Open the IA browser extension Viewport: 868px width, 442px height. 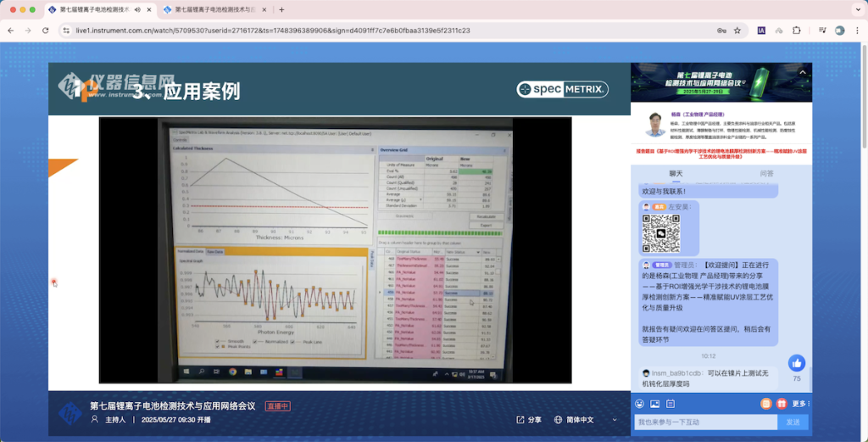pos(762,31)
